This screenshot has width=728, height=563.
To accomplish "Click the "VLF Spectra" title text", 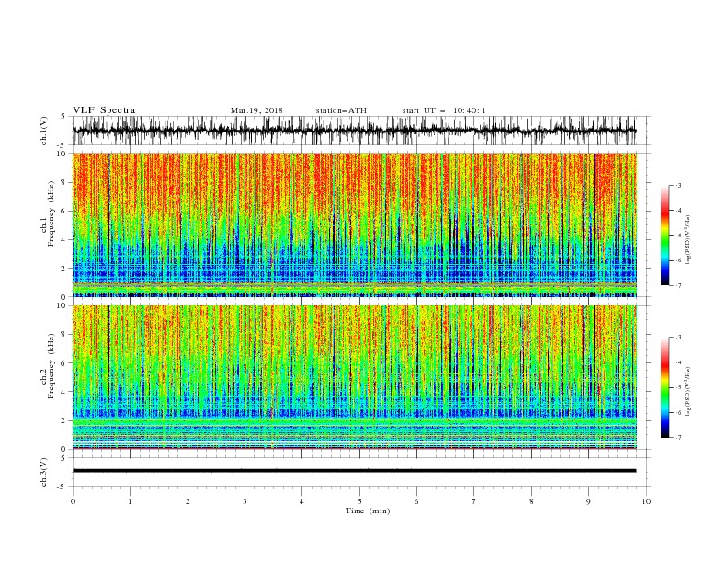I will click(x=104, y=110).
